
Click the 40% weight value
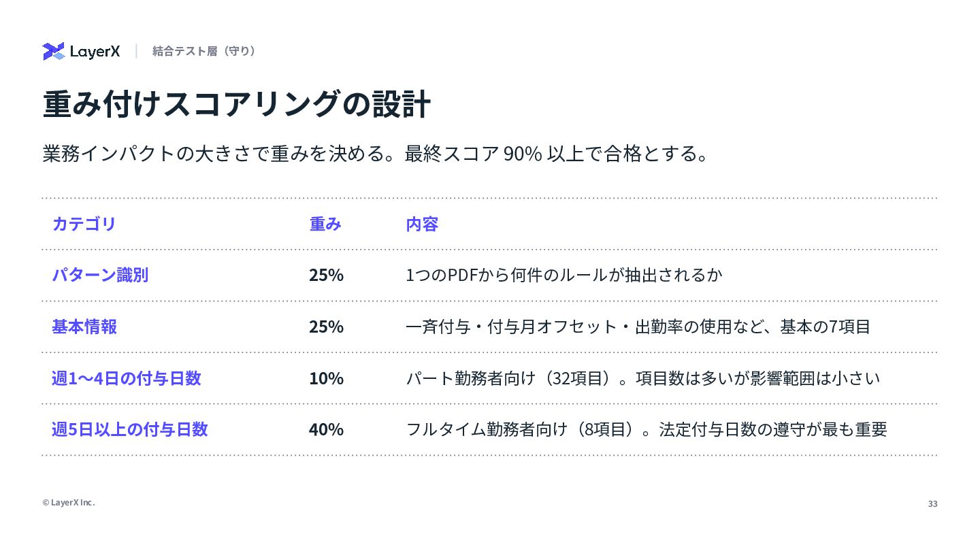[x=326, y=429]
